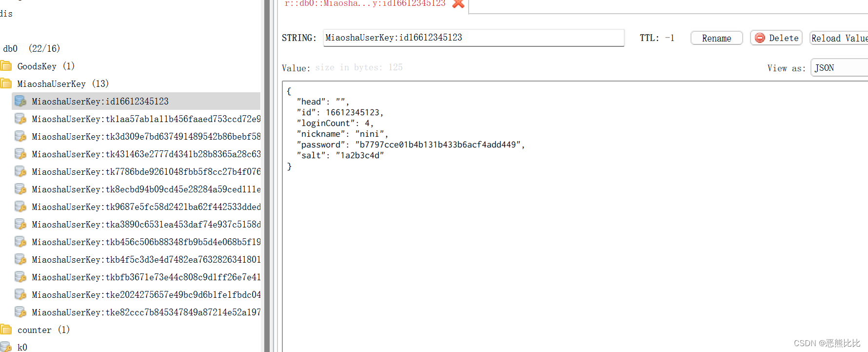Click key icon beside tkb456c506b883 entry

[20, 242]
